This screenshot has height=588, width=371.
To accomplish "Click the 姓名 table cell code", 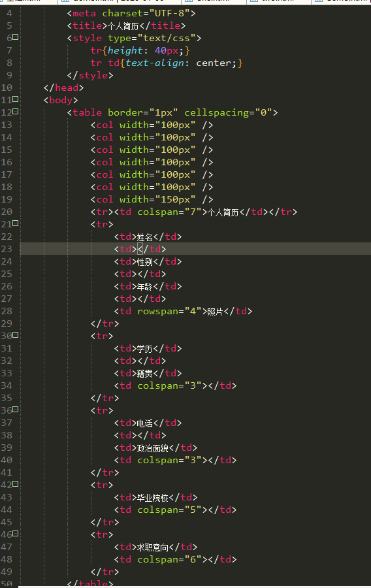I will tap(148, 237).
